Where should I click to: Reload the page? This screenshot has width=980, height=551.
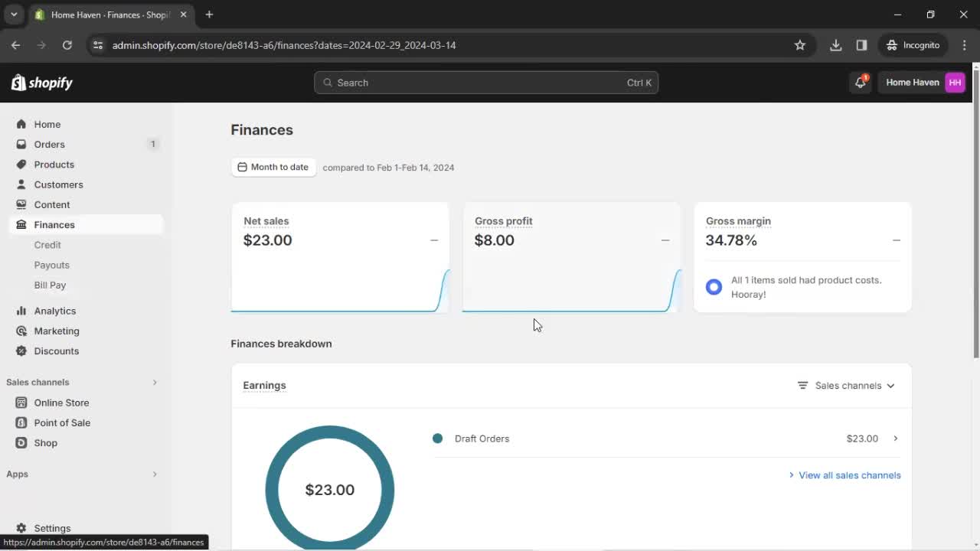pos(67,45)
